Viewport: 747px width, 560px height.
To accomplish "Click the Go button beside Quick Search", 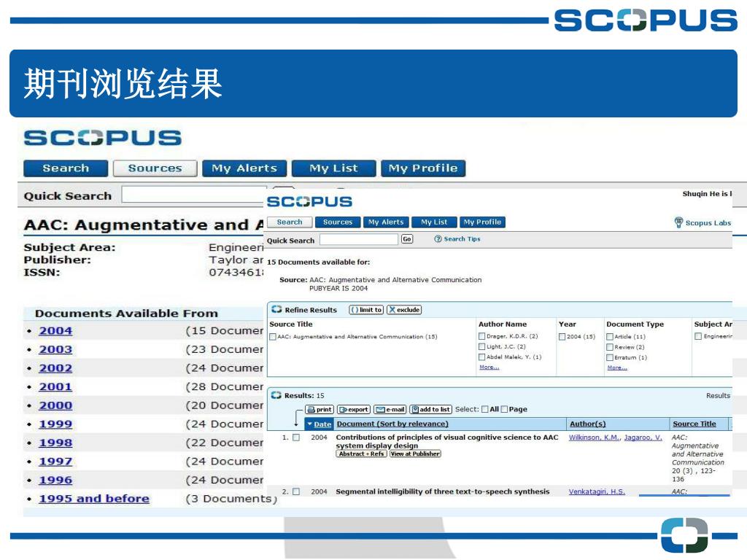I will [x=407, y=239].
